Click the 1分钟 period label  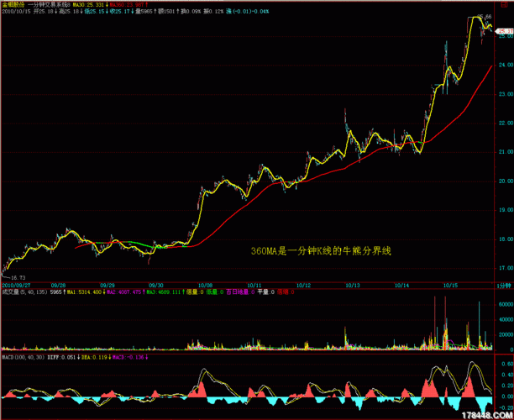[x=504, y=286]
